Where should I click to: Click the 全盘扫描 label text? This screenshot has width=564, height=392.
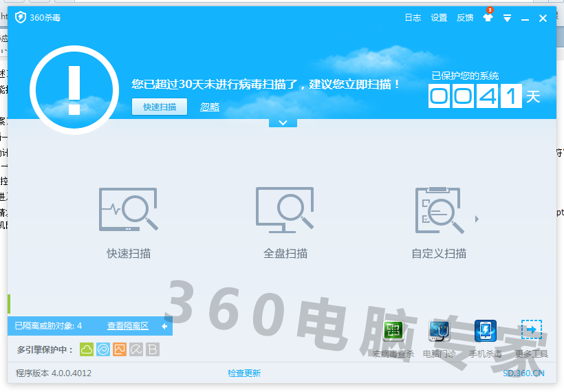tap(285, 254)
